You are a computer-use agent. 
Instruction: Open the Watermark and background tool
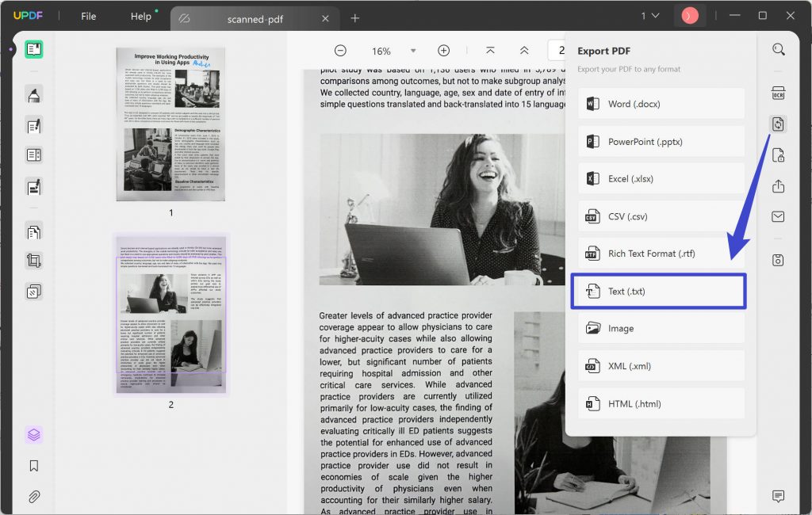coord(34,292)
